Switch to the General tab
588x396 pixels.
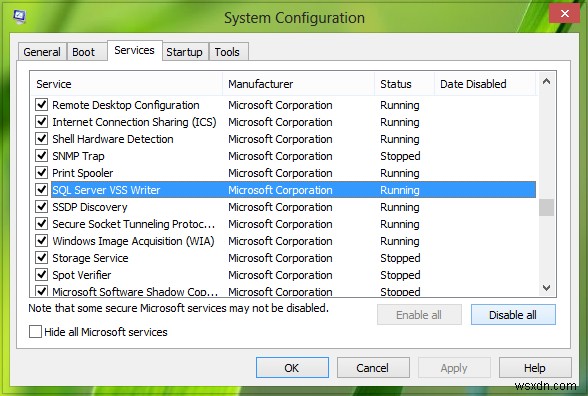42,52
